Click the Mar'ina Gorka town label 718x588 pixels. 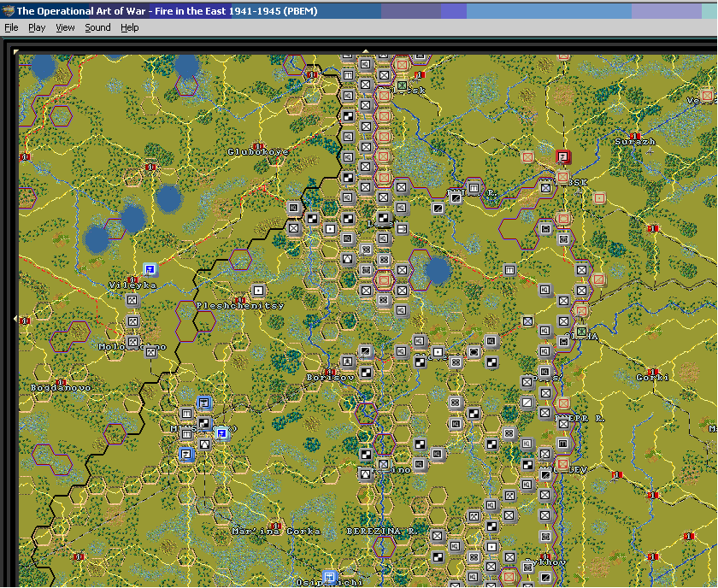pyautogui.click(x=276, y=532)
